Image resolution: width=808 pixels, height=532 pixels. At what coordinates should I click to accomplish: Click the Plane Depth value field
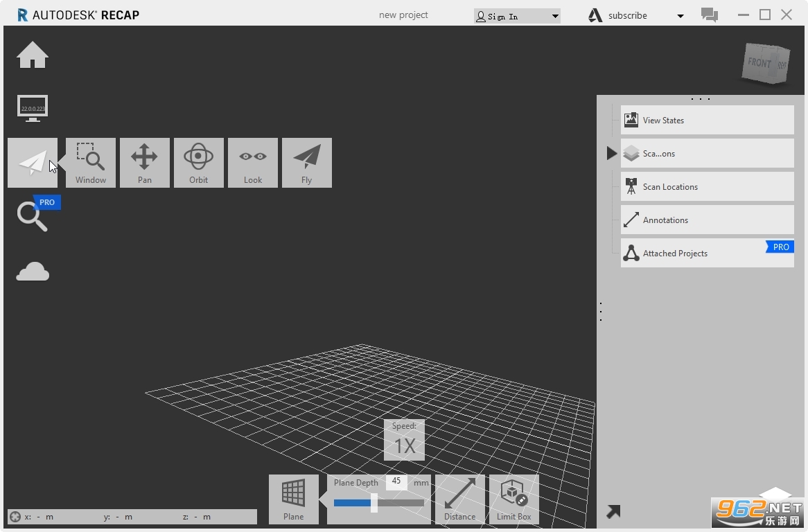pos(396,481)
